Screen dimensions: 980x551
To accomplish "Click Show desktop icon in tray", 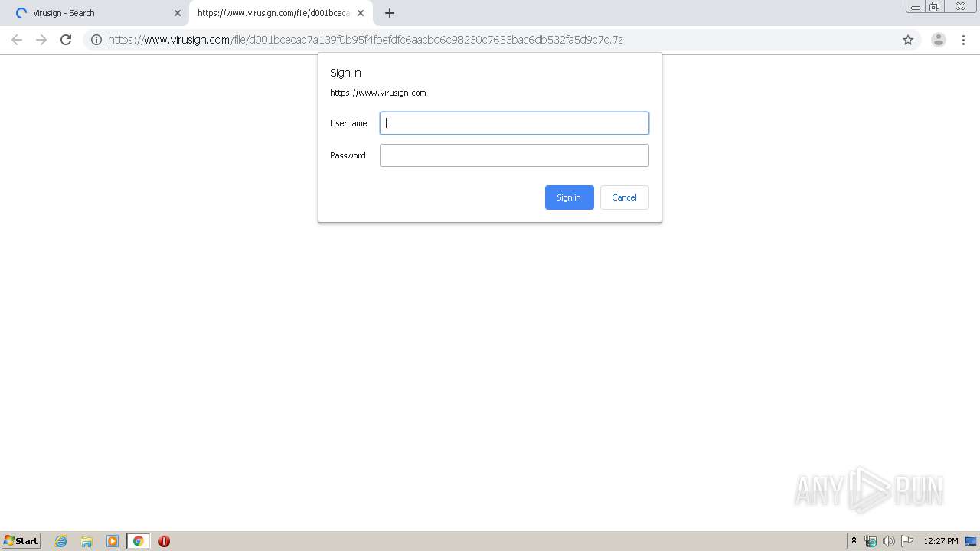I will (x=972, y=541).
